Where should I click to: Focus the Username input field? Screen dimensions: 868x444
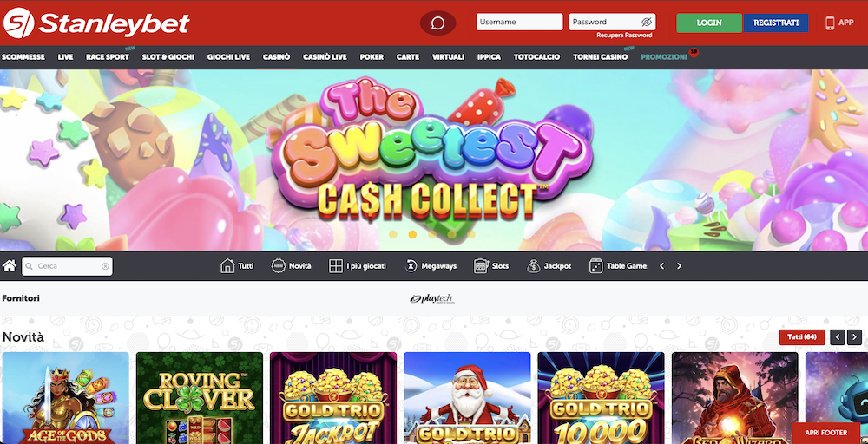[519, 23]
